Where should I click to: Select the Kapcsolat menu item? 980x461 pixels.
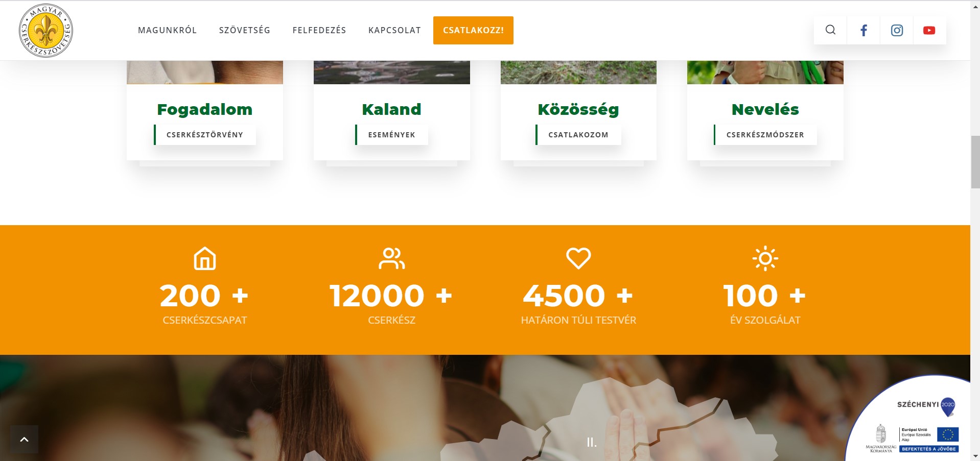pos(394,30)
